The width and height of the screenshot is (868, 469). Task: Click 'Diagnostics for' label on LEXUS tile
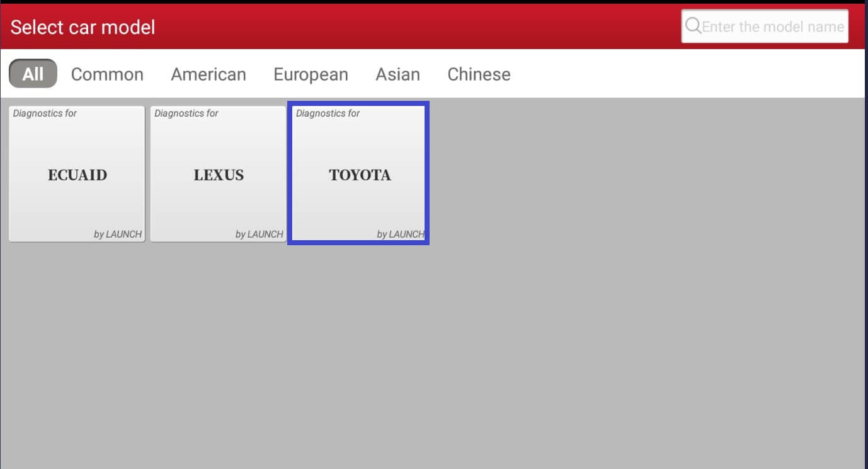coord(186,113)
